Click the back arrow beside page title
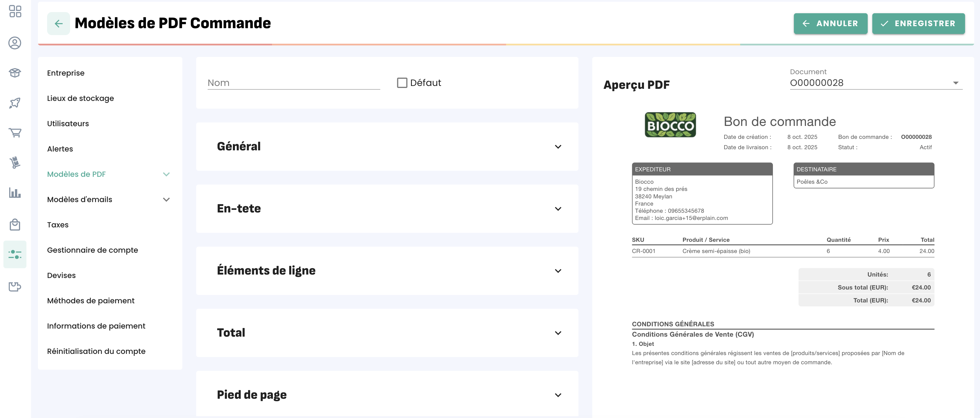This screenshot has width=980, height=418. pyautogui.click(x=58, y=24)
